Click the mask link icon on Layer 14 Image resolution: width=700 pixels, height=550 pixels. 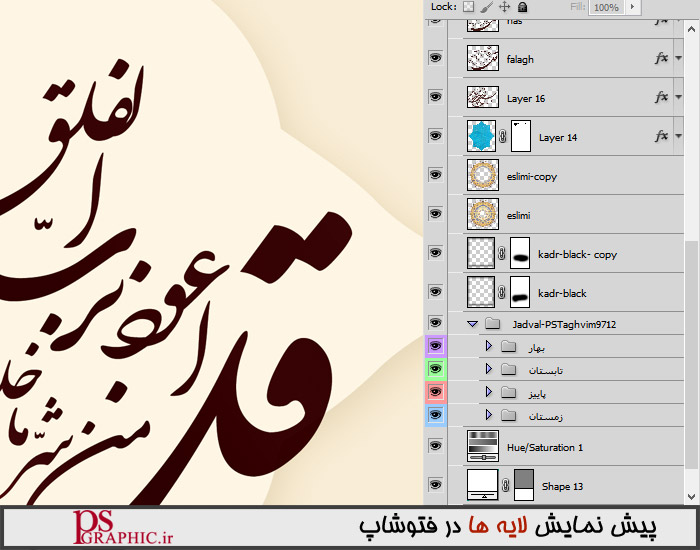point(503,137)
